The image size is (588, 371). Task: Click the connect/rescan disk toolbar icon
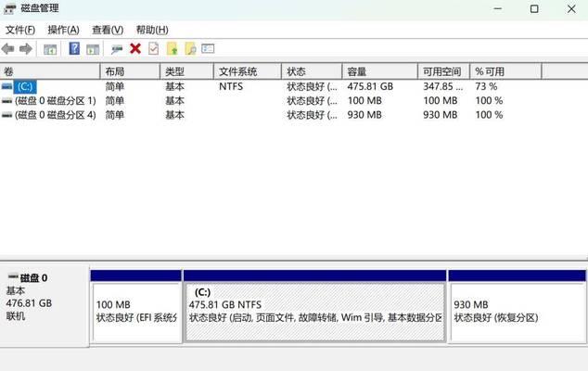pos(117,49)
